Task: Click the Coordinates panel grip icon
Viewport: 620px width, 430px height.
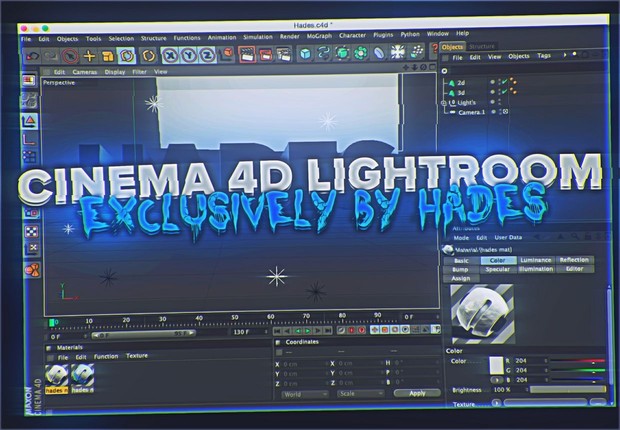Action: [278, 342]
